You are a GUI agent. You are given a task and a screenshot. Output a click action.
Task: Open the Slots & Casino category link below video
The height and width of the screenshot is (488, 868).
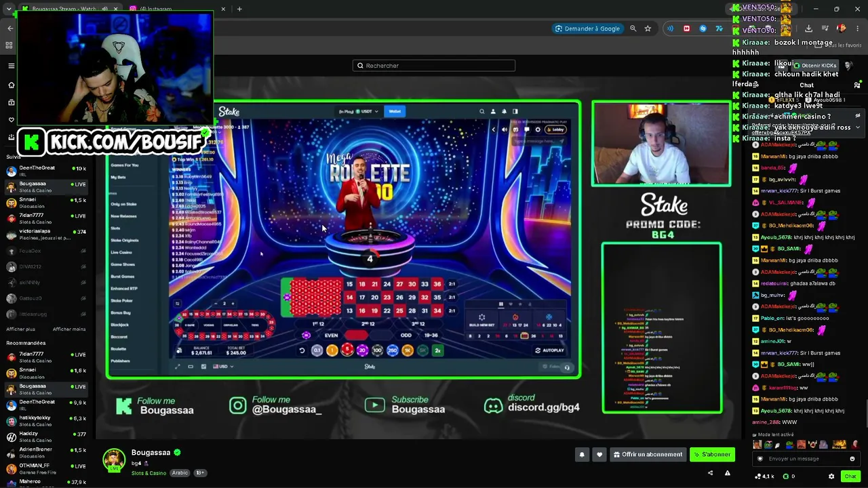click(149, 473)
